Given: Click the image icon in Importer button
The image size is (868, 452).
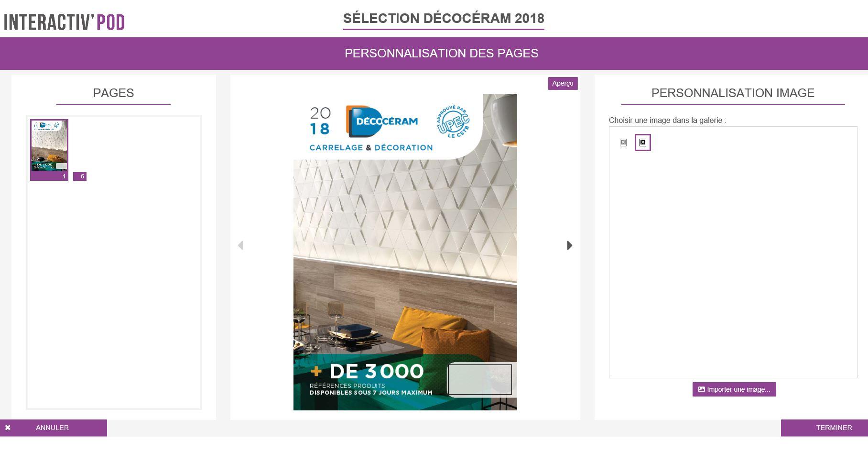Looking at the screenshot, I should 702,389.
